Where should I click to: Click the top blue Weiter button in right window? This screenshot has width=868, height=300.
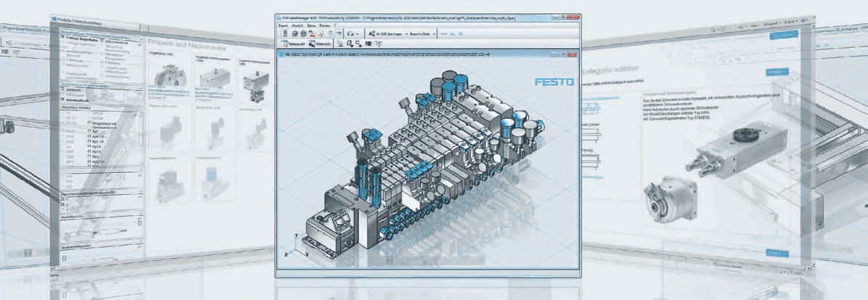[x=776, y=72]
